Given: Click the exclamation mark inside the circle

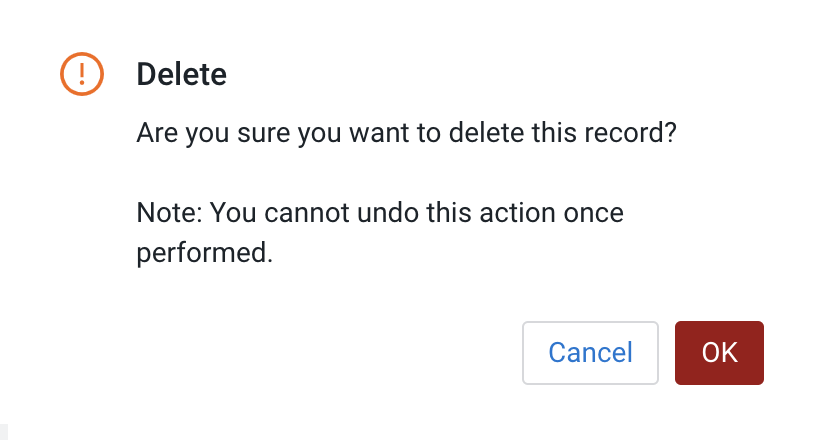Looking at the screenshot, I should [82, 74].
